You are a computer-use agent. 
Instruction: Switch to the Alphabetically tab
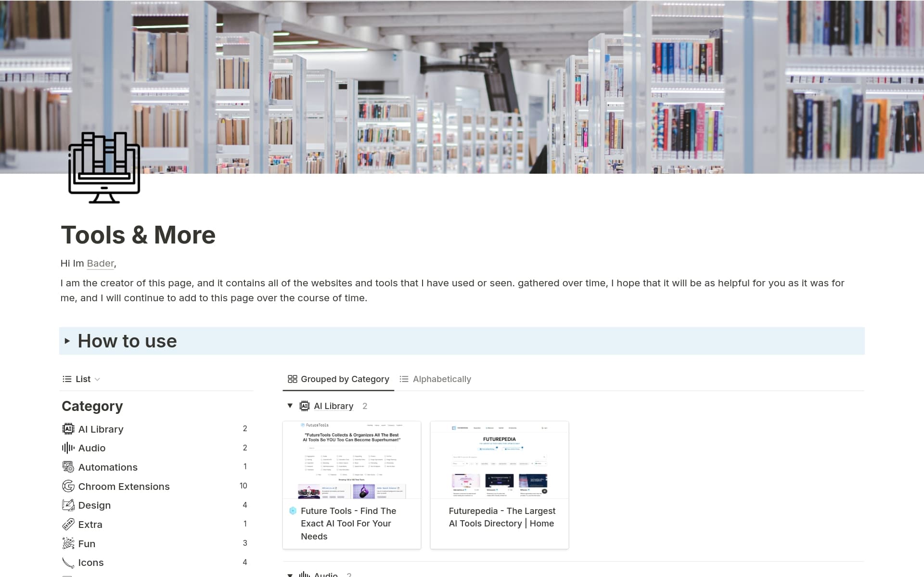pyautogui.click(x=436, y=379)
